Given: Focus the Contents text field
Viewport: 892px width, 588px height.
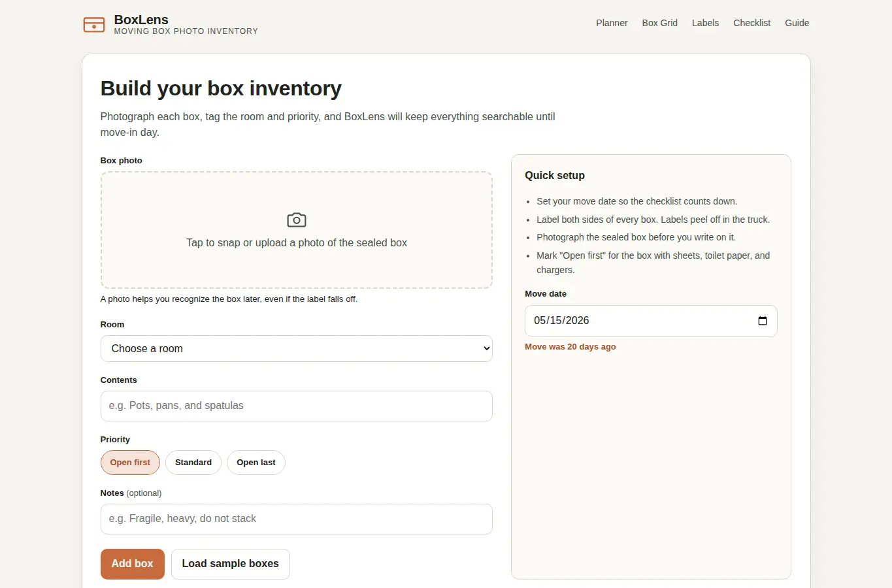Looking at the screenshot, I should (297, 406).
